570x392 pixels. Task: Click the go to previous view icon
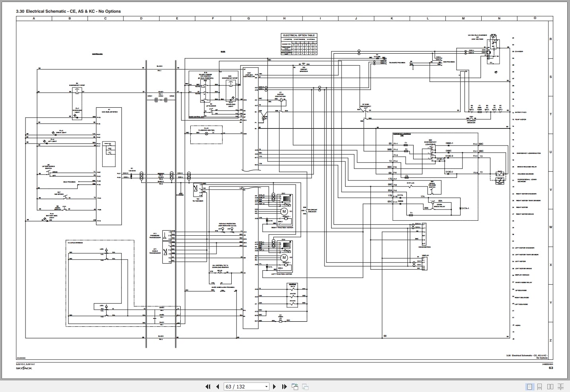295,386
